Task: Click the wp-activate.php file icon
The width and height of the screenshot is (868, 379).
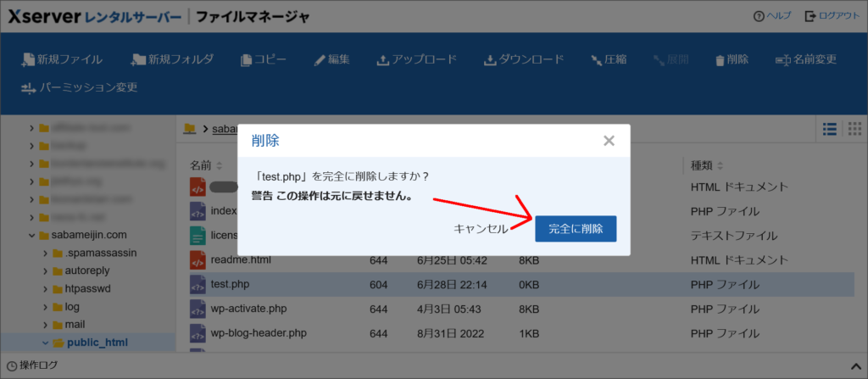Action: tap(198, 309)
